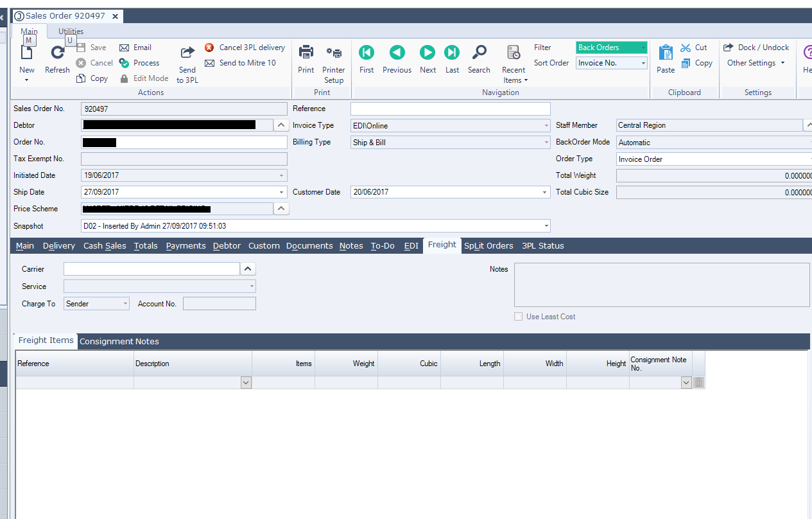Click the Refresh icon in Actions
The image size is (812, 519).
click(57, 54)
